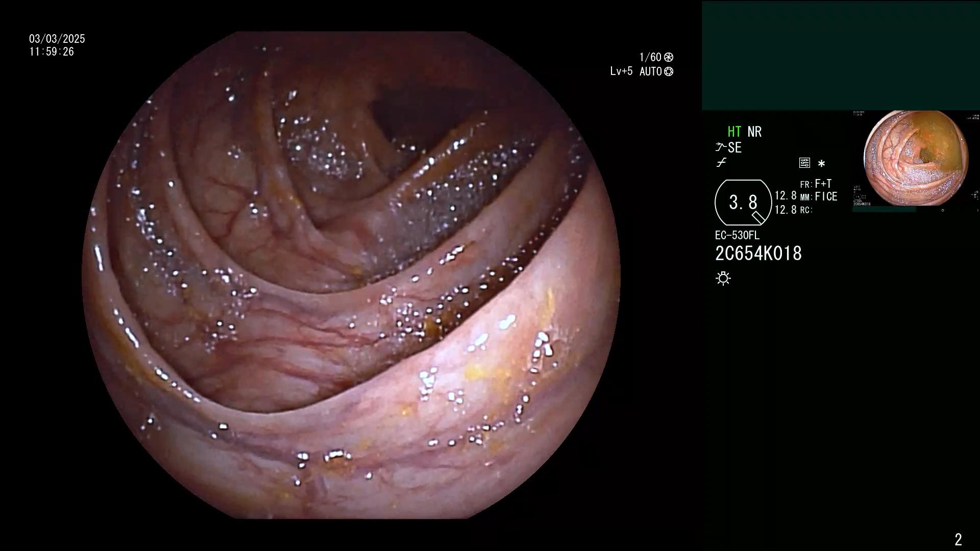Click the scope diameter 3.8 graphic
980x551 pixels.
(743, 203)
